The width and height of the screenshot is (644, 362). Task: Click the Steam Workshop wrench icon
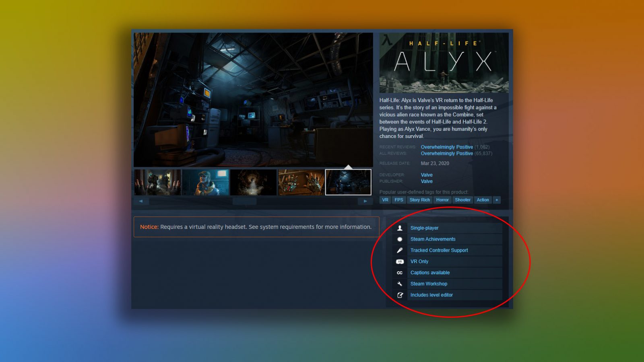[400, 284]
